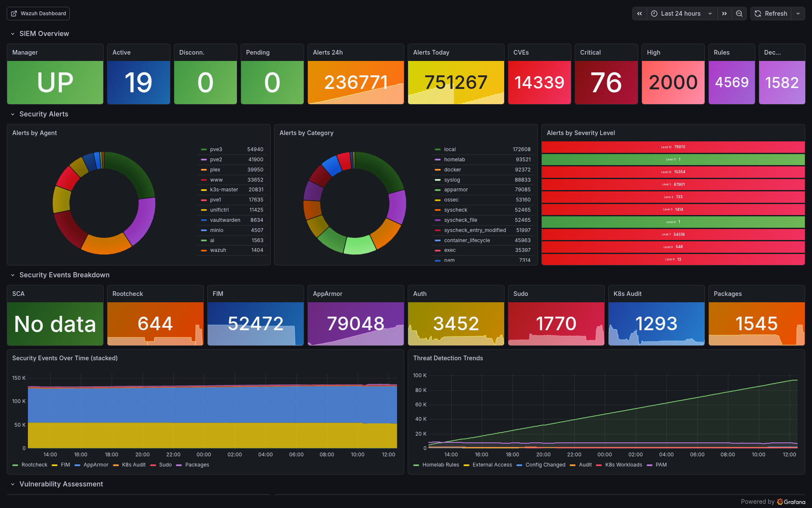Collapse the Vulnerability Assessment row
Viewport: 812px width, 508px height.
click(13, 484)
